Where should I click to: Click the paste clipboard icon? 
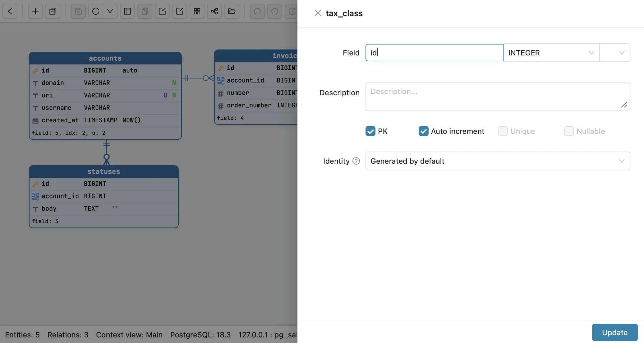(x=145, y=12)
